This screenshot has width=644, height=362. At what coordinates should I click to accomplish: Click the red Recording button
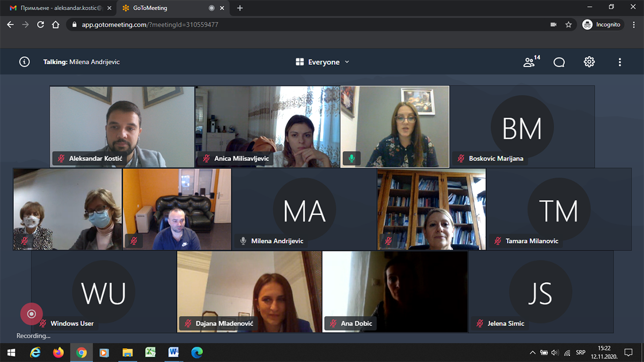(x=32, y=314)
